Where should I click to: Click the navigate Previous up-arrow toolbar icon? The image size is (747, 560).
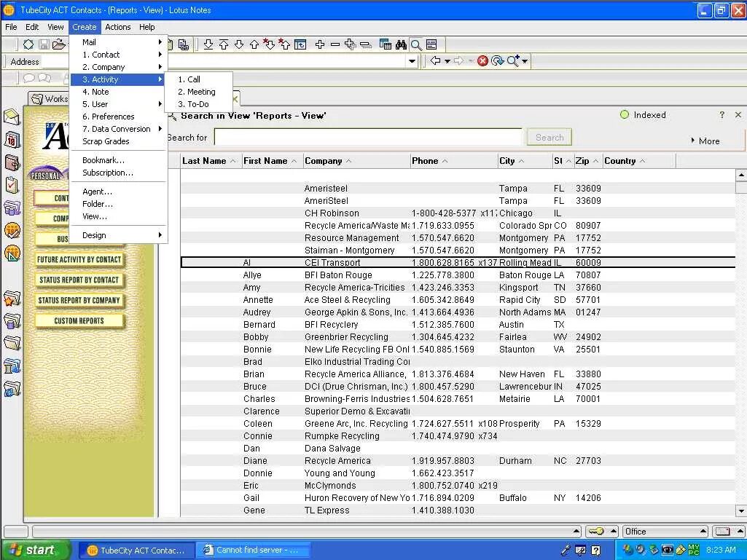tap(254, 44)
